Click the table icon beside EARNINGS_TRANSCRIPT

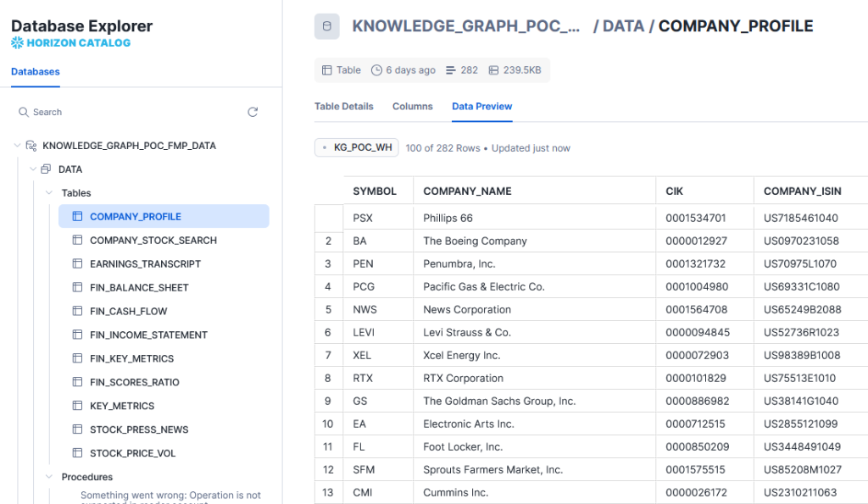77,264
